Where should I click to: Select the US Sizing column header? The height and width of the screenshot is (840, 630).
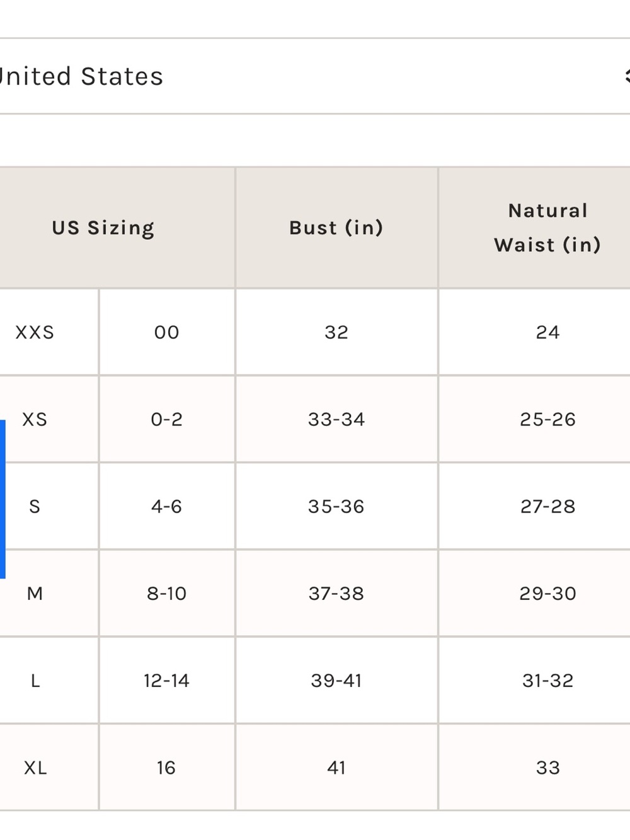point(104,227)
